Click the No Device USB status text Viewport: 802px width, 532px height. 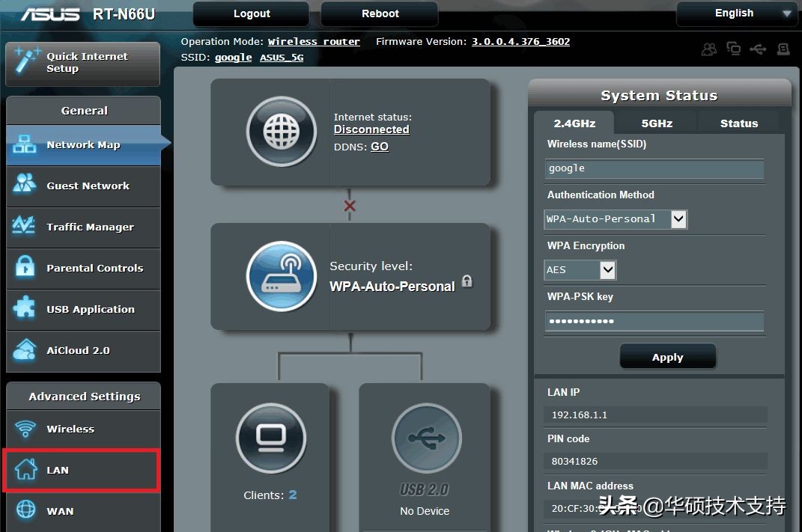(x=425, y=511)
